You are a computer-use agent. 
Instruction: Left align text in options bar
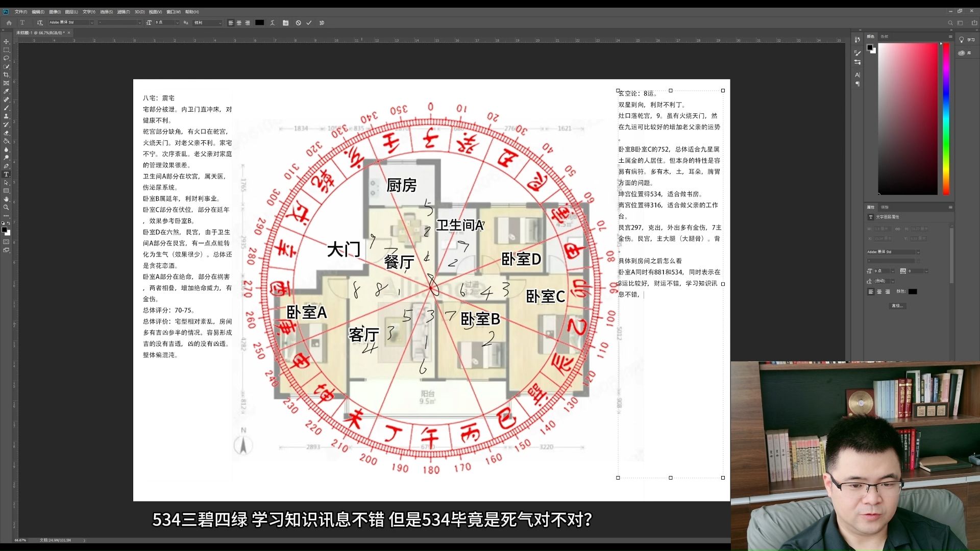[231, 23]
